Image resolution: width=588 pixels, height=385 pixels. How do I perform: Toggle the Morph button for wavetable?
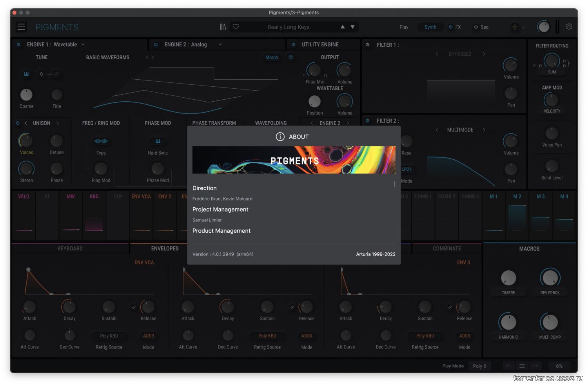pyautogui.click(x=272, y=57)
